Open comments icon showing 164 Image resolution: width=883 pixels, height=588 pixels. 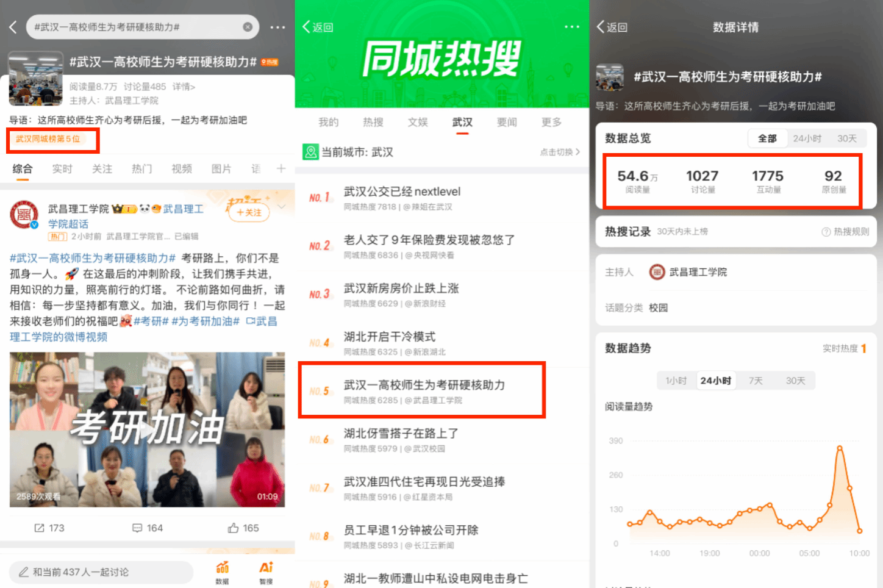point(148,528)
